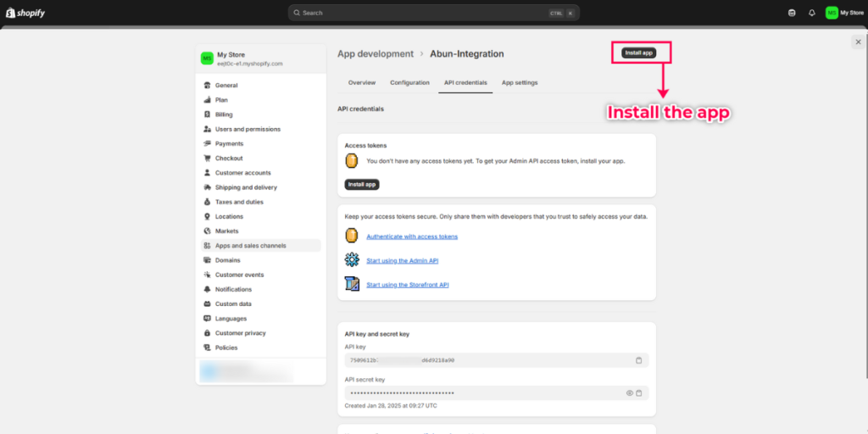Open the notifications bell icon

click(x=811, y=13)
